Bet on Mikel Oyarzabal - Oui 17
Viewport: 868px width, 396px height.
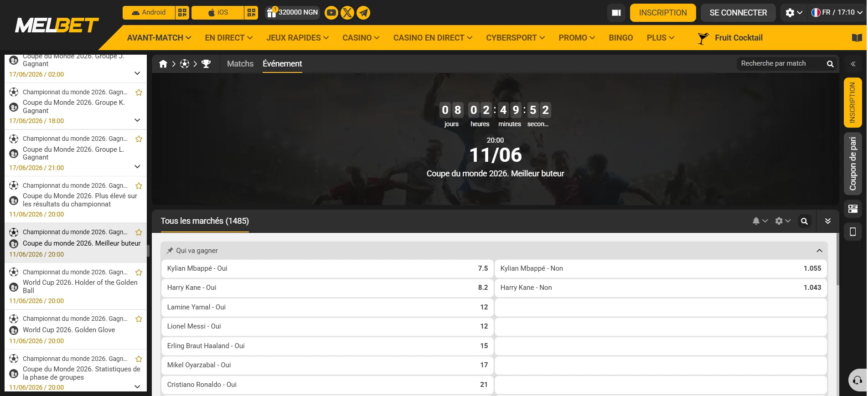point(327,365)
